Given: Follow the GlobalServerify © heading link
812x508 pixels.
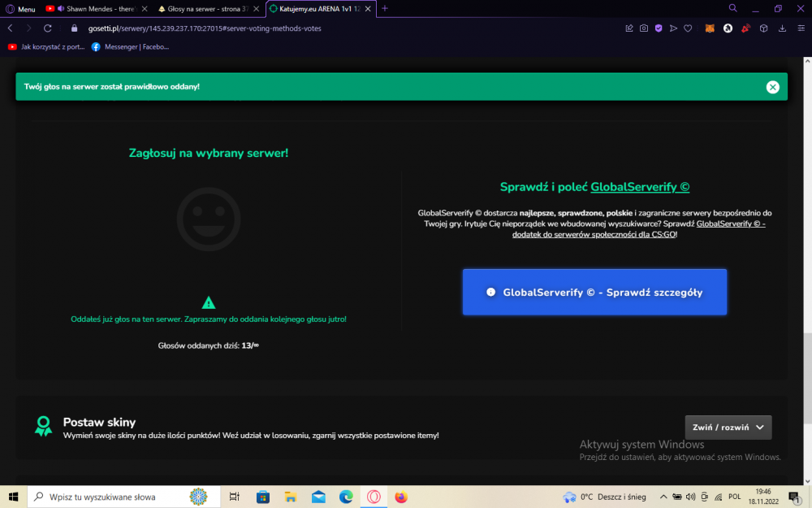Looking at the screenshot, I should click(640, 187).
